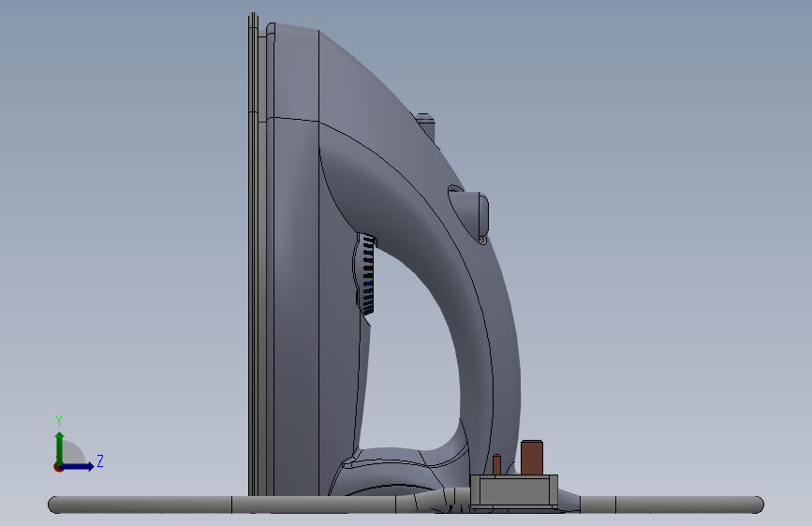Select the small brown plug pin
812x526 pixels.
pos(496,465)
